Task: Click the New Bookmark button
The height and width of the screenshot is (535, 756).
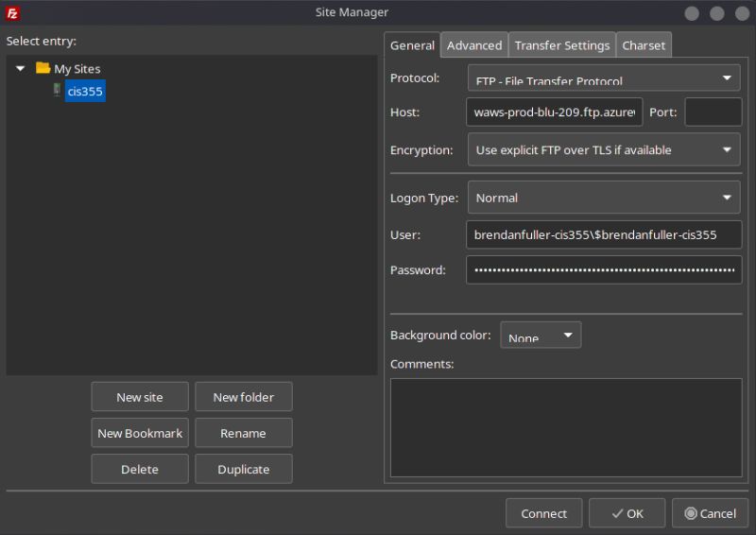Action: coord(140,433)
